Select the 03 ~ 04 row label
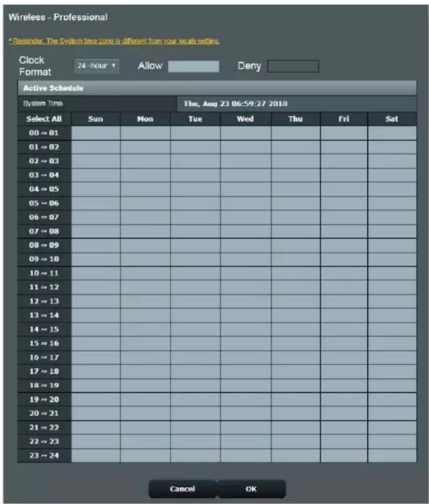The image size is (429, 504). click(x=44, y=175)
